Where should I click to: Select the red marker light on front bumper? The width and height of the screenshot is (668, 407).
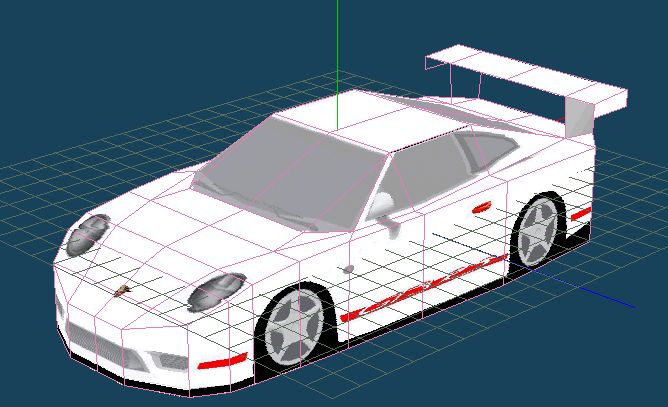[222, 361]
